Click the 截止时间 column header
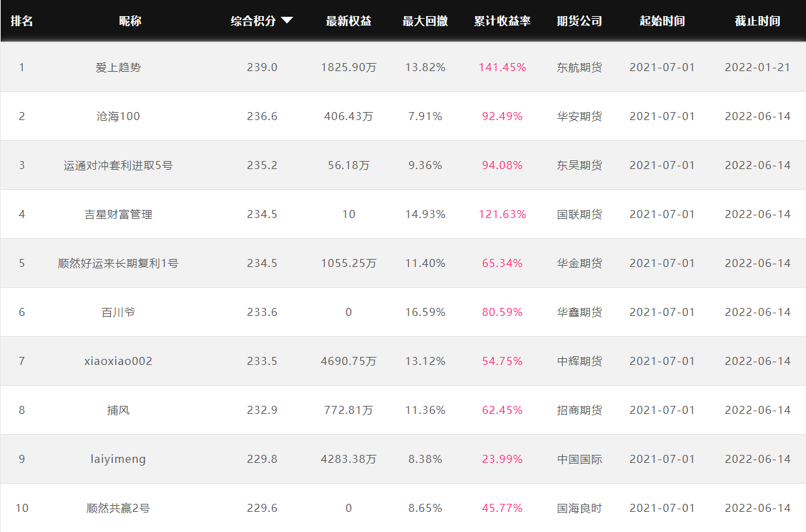Screen dimensions: 806x532 pyautogui.click(x=758, y=21)
